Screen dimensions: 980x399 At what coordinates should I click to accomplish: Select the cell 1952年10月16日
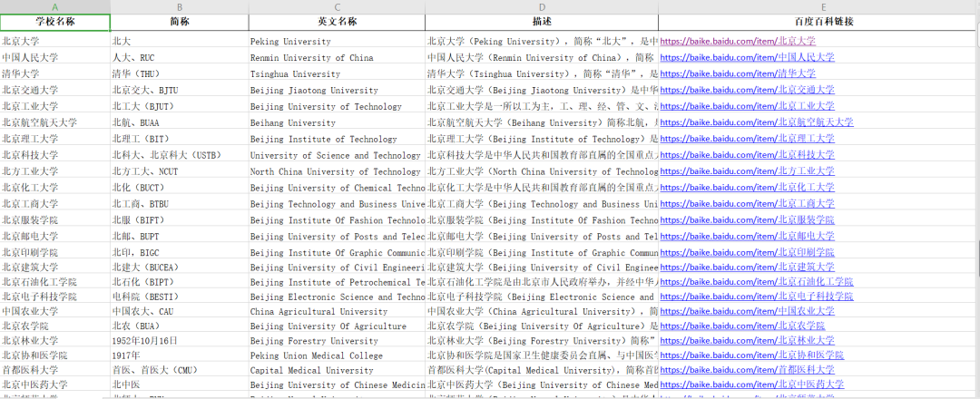[x=180, y=341]
